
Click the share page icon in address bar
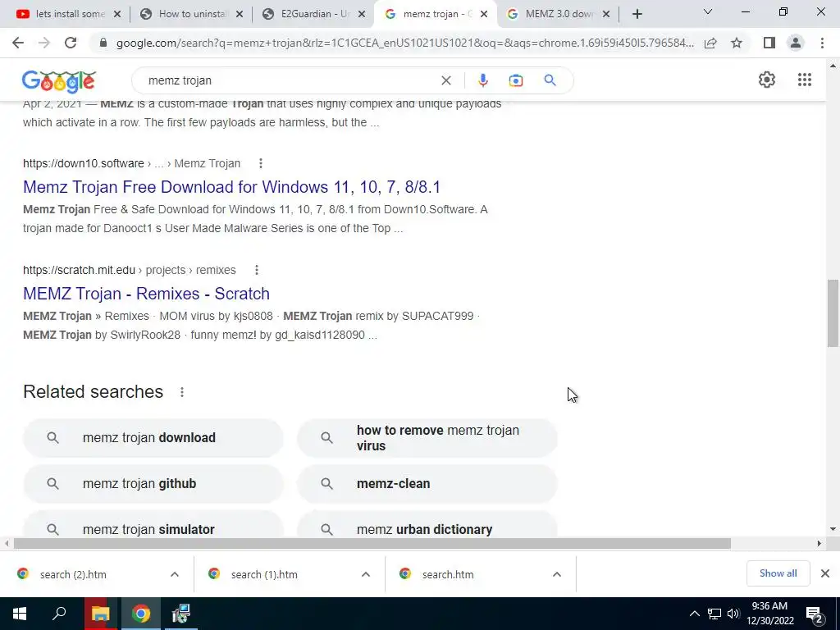point(710,43)
